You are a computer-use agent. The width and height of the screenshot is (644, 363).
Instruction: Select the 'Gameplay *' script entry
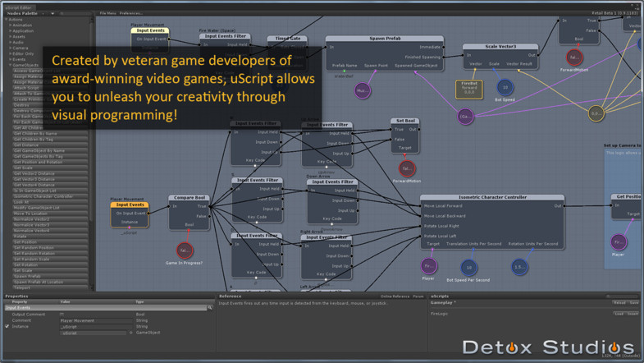pyautogui.click(x=443, y=302)
